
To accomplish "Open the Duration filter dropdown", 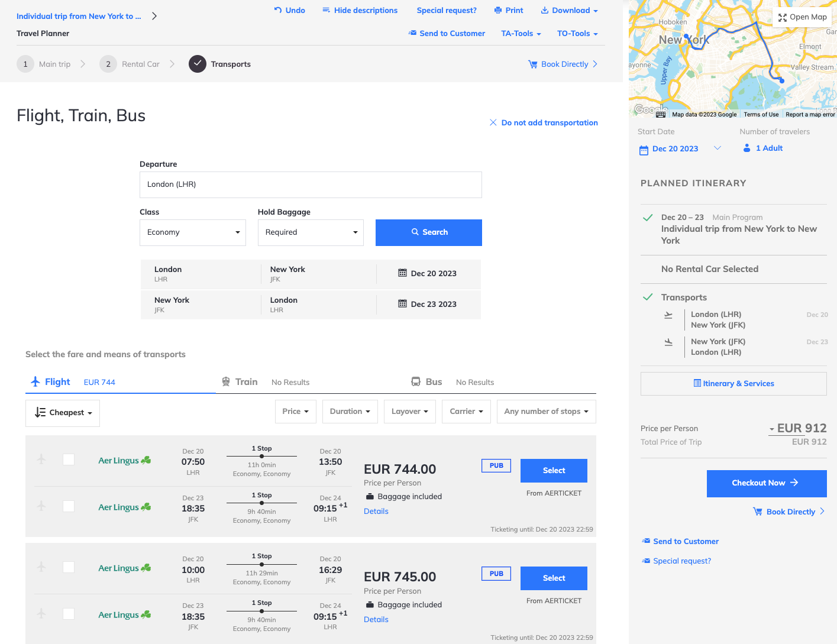I will [350, 412].
